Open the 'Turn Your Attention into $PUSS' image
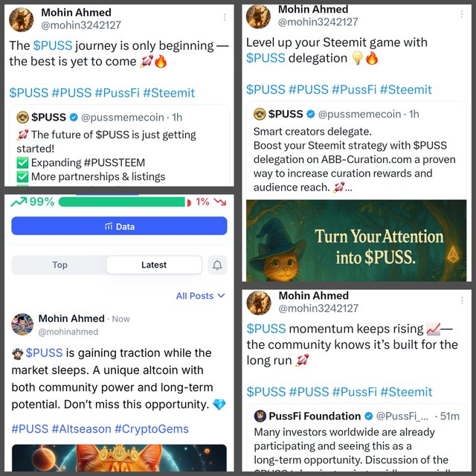Screen dimensions: 476x476 (356, 239)
